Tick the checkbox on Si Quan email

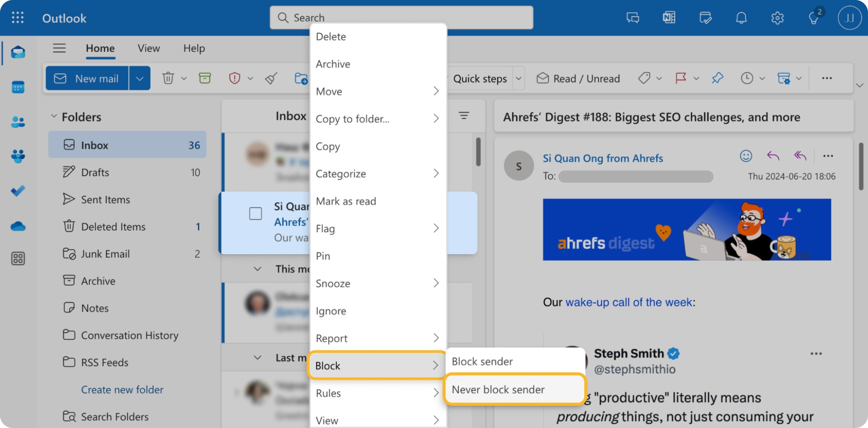click(255, 213)
